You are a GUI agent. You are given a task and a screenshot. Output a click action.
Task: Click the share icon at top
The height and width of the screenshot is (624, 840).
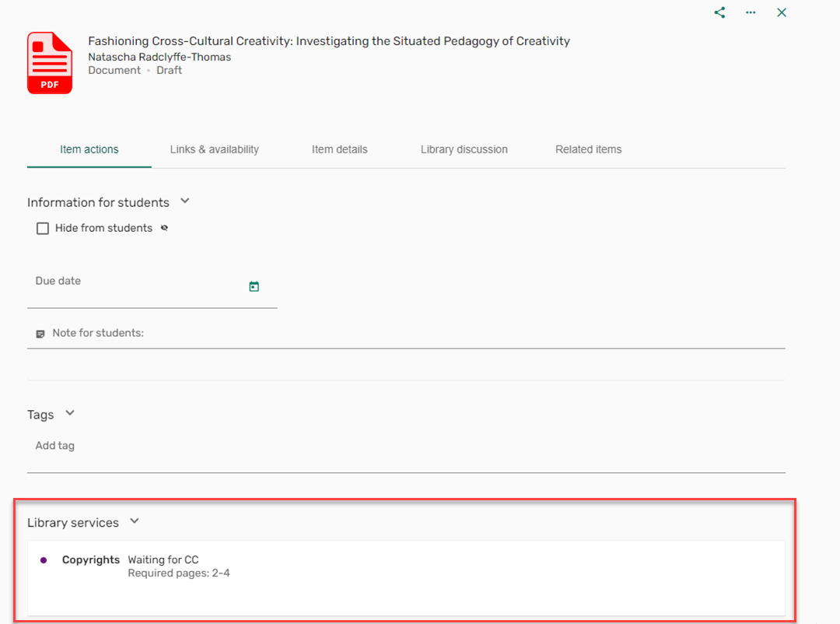719,13
